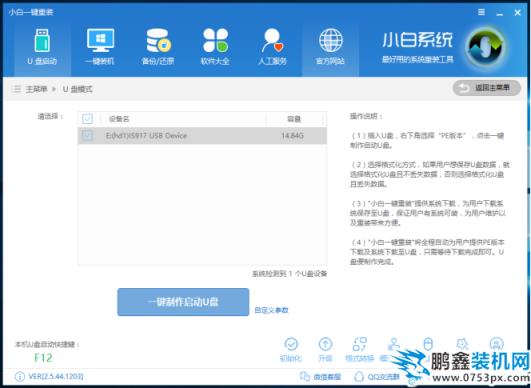Click the 容量 column header
Image resolution: width=531 pixels, height=388 pixels.
(294, 119)
